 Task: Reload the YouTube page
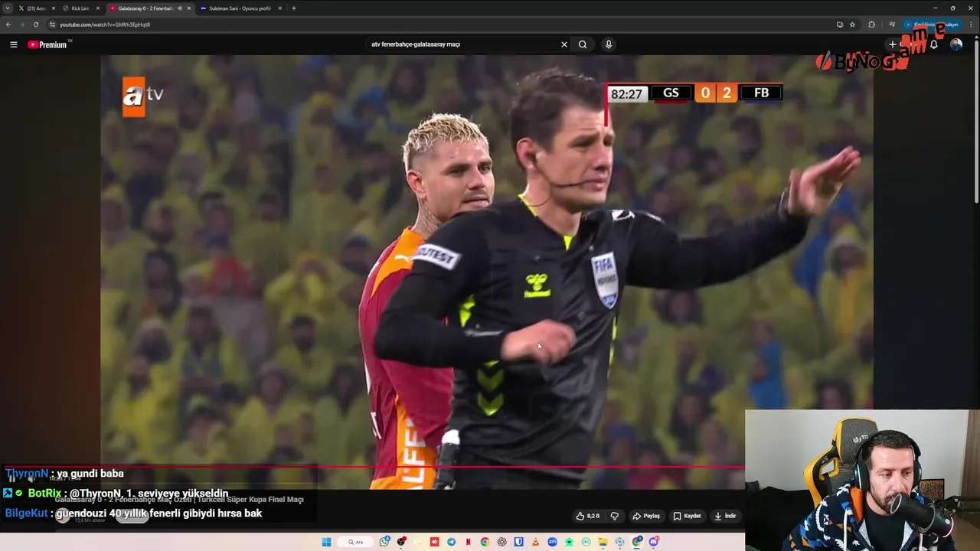[36, 24]
